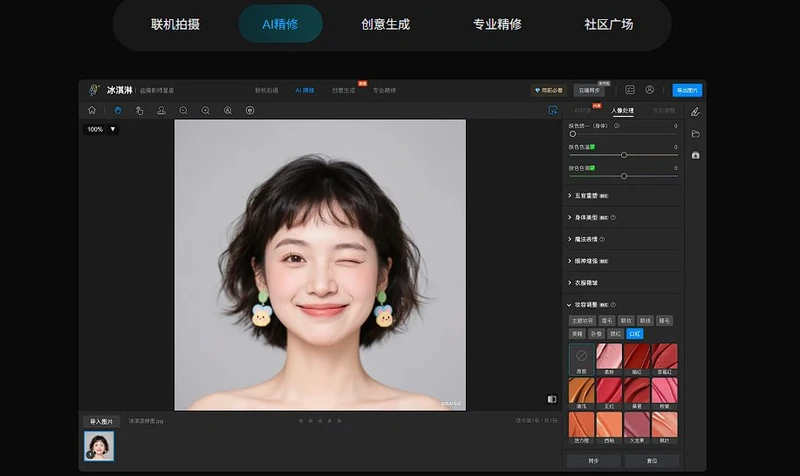Viewport: 800px width, 476px height.
Task: Apply the 火龙果 lipstick swatch
Action: 637,428
